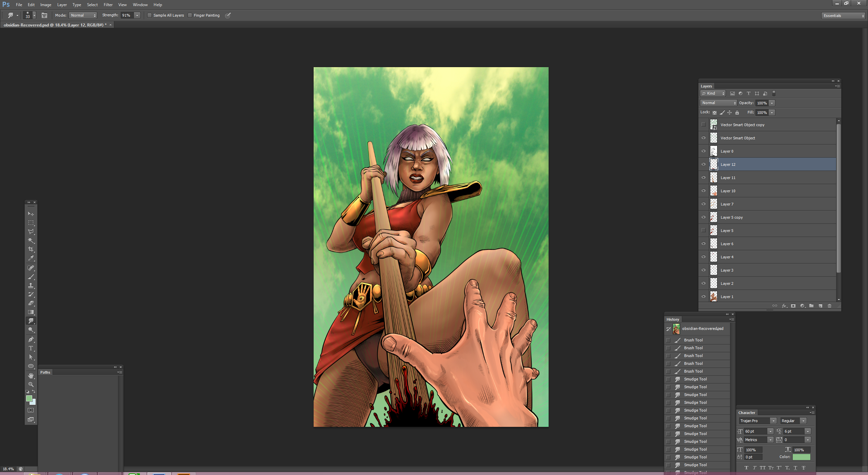
Task: Select the Ellipse shape tool
Action: (x=31, y=366)
